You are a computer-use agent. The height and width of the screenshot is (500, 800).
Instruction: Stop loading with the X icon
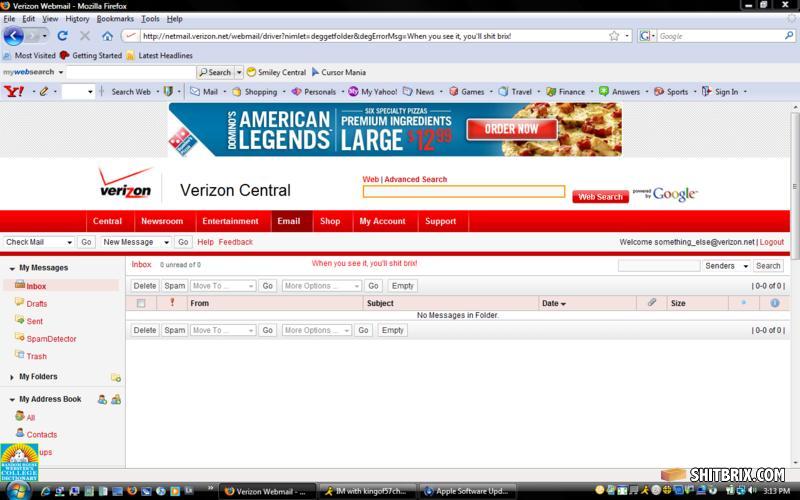[x=85, y=36]
